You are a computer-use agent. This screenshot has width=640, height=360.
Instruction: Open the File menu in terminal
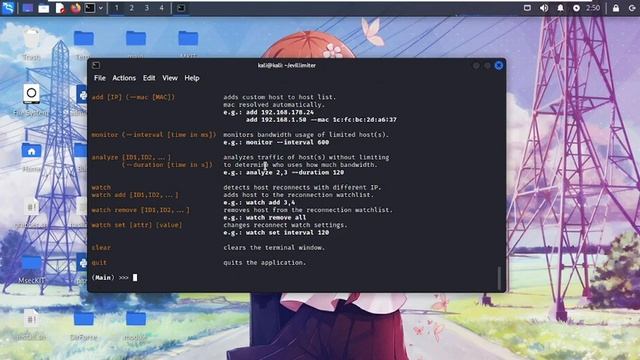tap(100, 78)
